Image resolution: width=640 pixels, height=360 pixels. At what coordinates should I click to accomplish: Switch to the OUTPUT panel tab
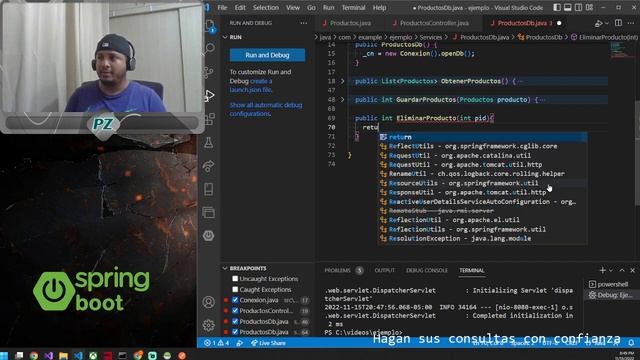(384, 270)
